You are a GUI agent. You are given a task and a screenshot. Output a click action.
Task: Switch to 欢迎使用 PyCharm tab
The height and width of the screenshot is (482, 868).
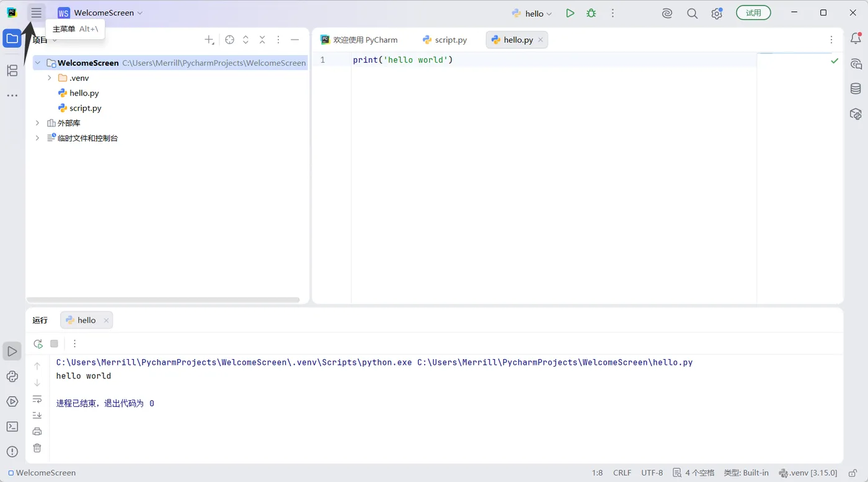click(x=359, y=40)
